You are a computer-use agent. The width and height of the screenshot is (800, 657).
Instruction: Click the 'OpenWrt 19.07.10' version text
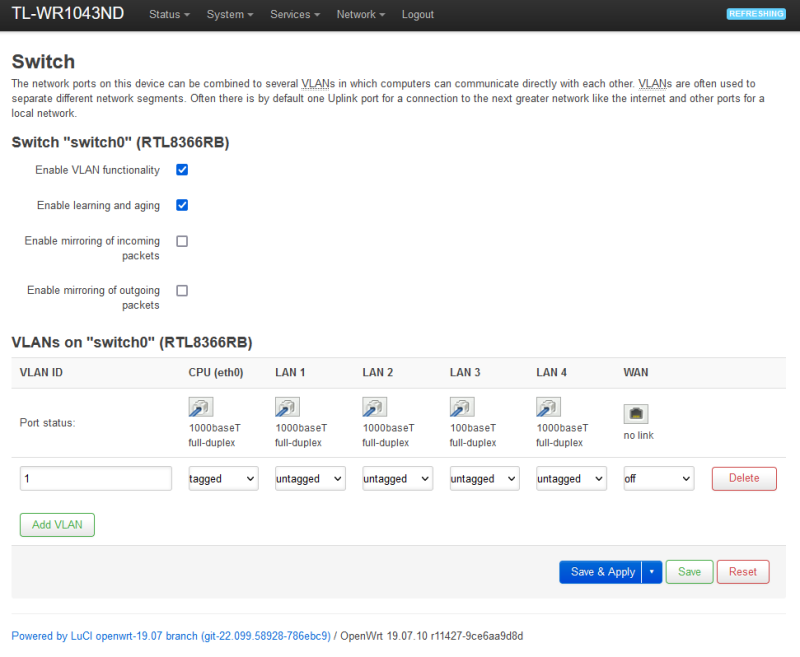(384, 636)
